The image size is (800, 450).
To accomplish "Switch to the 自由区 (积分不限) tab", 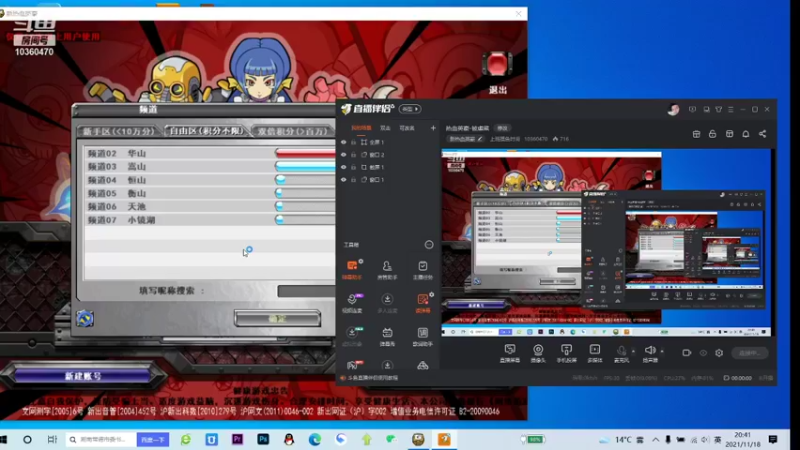I will tap(205, 131).
